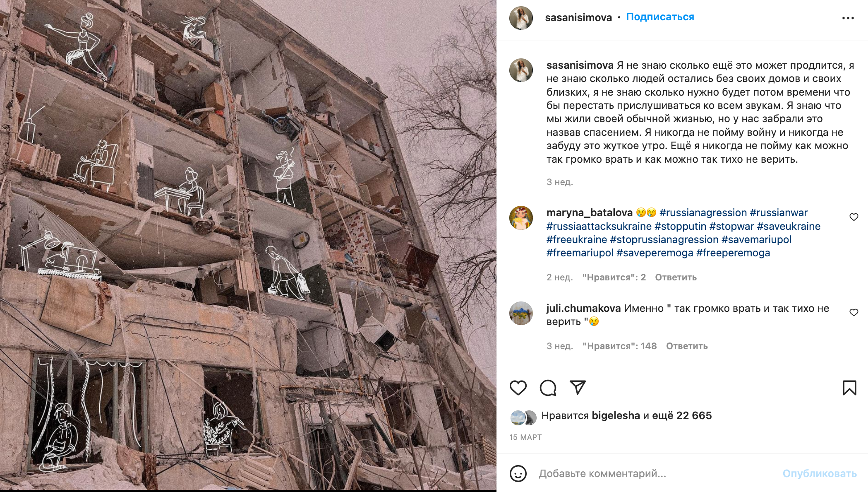Screen dimensions: 868x492
Task: Open juli.chumakova's avatar
Action: click(x=521, y=313)
